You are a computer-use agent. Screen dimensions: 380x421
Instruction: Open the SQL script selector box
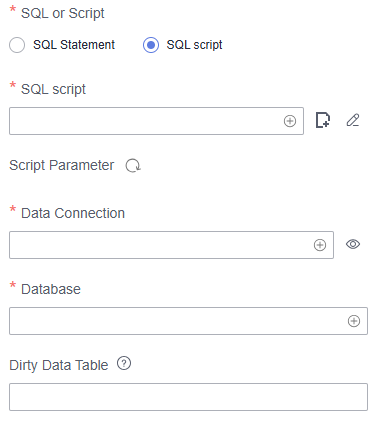pos(156,121)
